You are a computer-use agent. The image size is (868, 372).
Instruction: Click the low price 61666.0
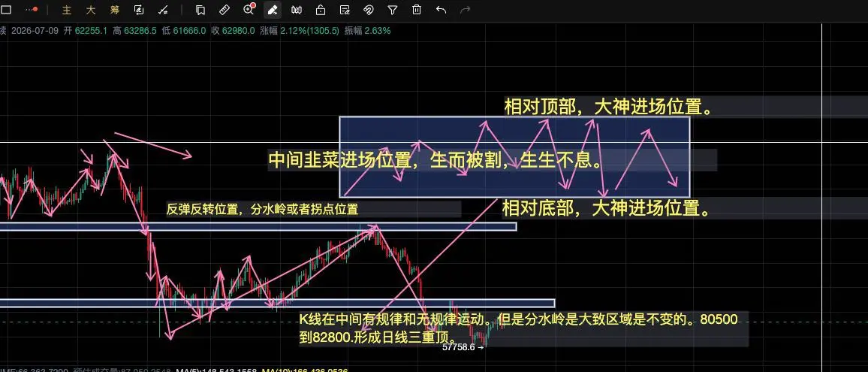[x=189, y=31]
